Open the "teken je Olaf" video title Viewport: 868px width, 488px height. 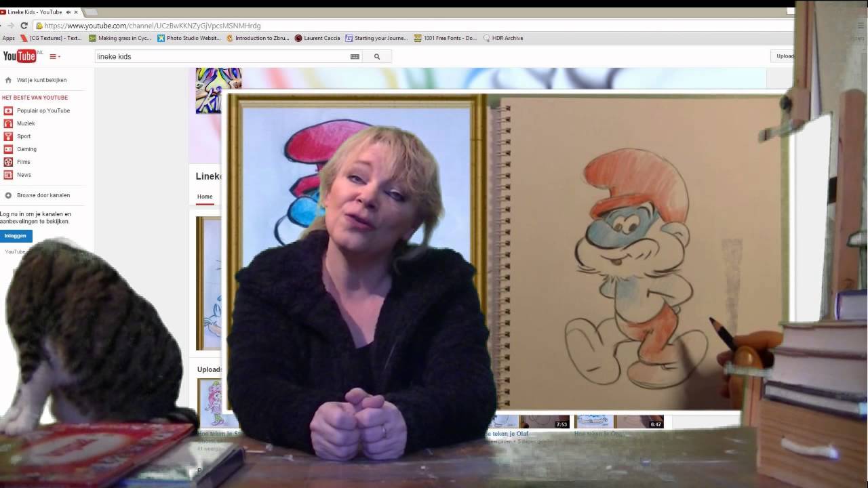point(508,433)
